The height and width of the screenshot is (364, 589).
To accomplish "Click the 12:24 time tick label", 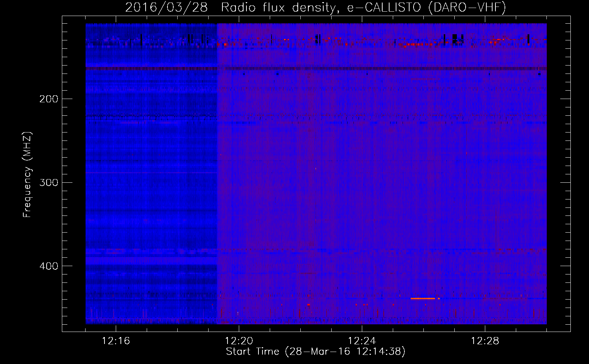I will pos(362,341).
